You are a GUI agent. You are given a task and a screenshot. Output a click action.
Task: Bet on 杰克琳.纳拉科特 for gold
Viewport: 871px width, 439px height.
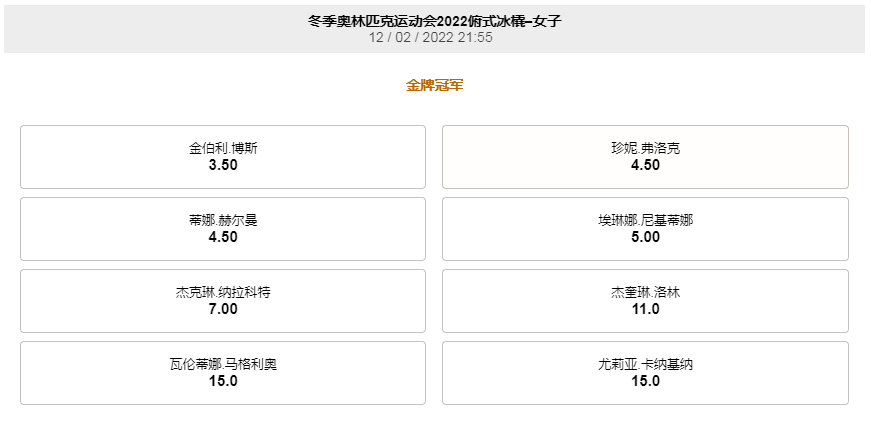pos(223,301)
